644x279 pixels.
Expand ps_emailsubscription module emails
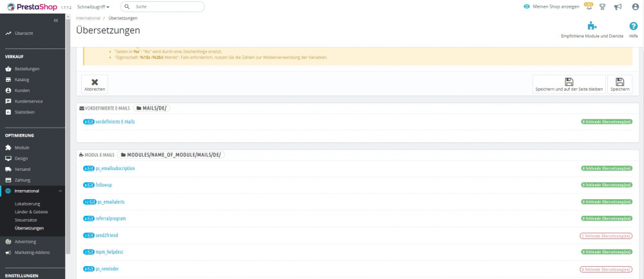(115, 168)
